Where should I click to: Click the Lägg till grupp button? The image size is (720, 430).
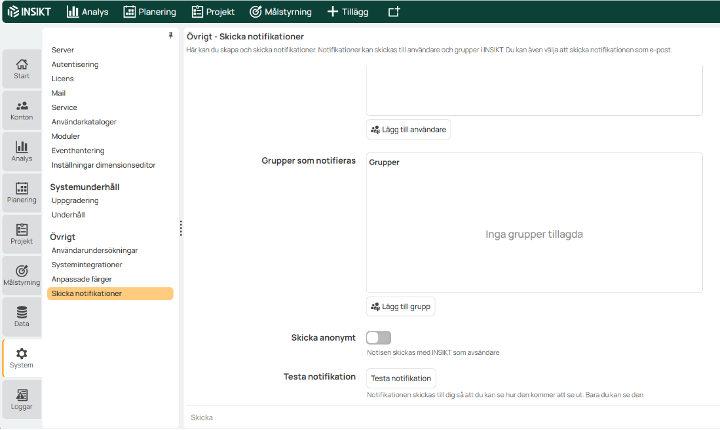point(400,307)
